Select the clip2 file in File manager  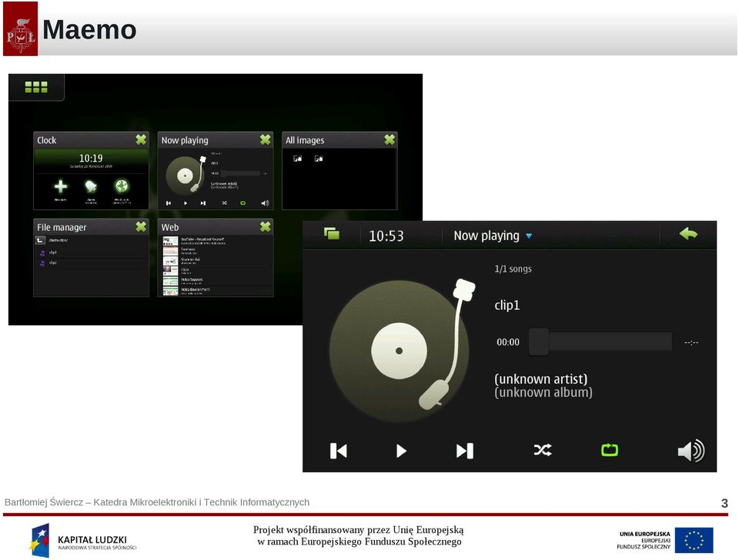coord(91,263)
